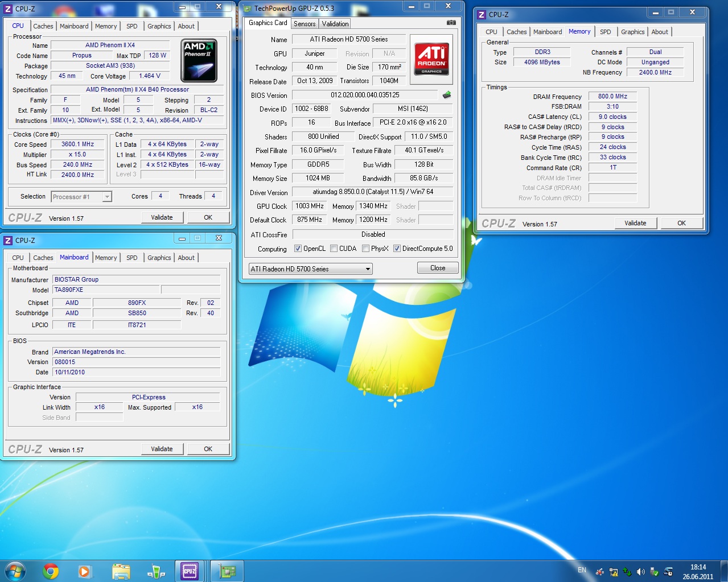
Task: Open the ATI Radeon HD 5700 Series dropdown
Action: pos(311,269)
